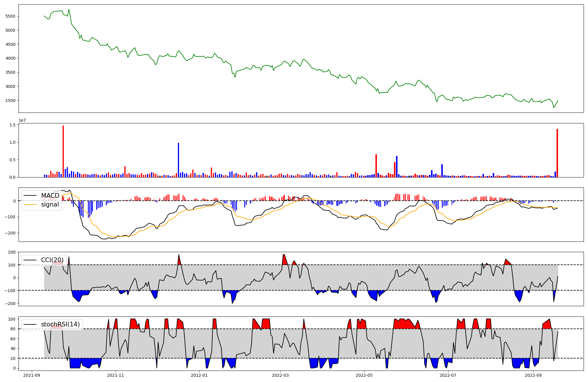Viewport: 588px width, 382px height.
Task: Click the 2500 price axis label
Action: 10,100
